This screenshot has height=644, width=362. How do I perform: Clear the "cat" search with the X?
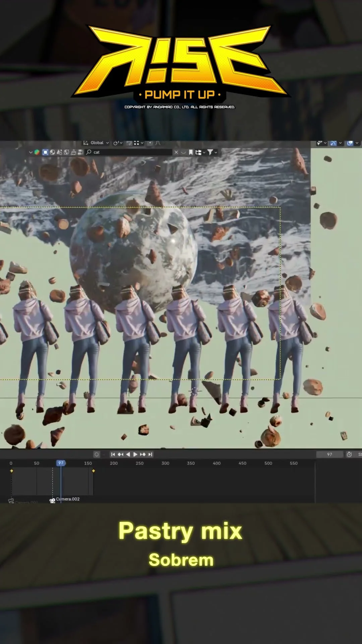pos(176,152)
